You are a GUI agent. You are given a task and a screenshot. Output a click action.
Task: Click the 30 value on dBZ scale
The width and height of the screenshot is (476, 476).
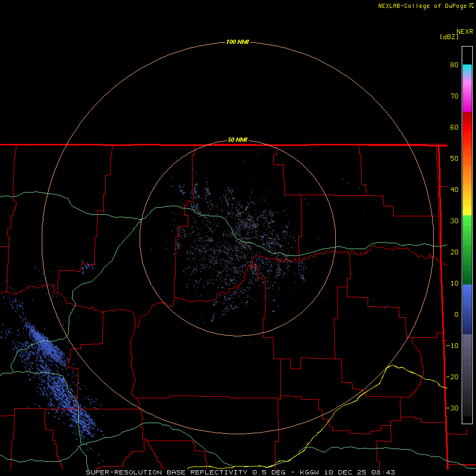pyautogui.click(x=454, y=221)
